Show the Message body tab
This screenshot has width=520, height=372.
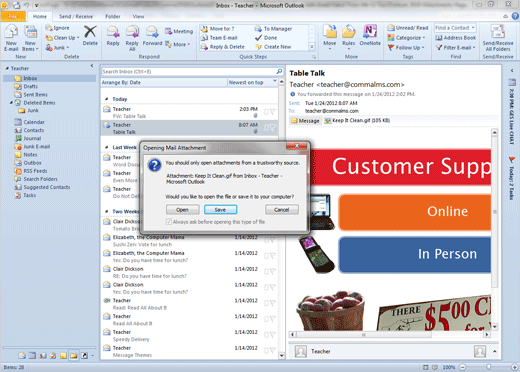305,121
